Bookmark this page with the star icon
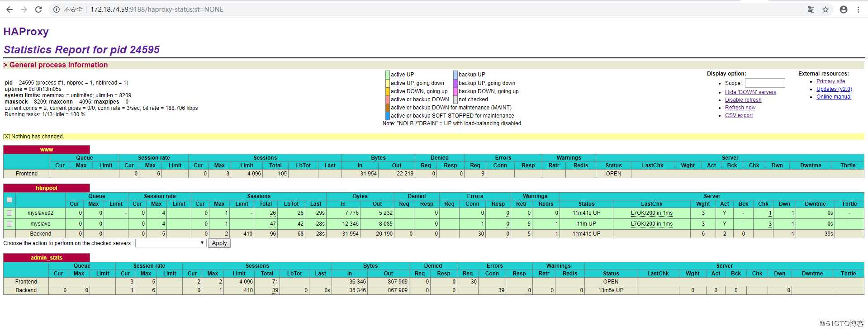The image size is (868, 331). point(825,9)
